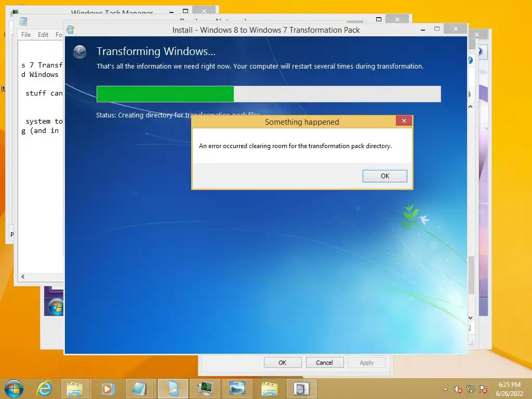Switch to Notepad on the taskbar
The height and width of the screenshot is (399, 532).
tap(139, 389)
